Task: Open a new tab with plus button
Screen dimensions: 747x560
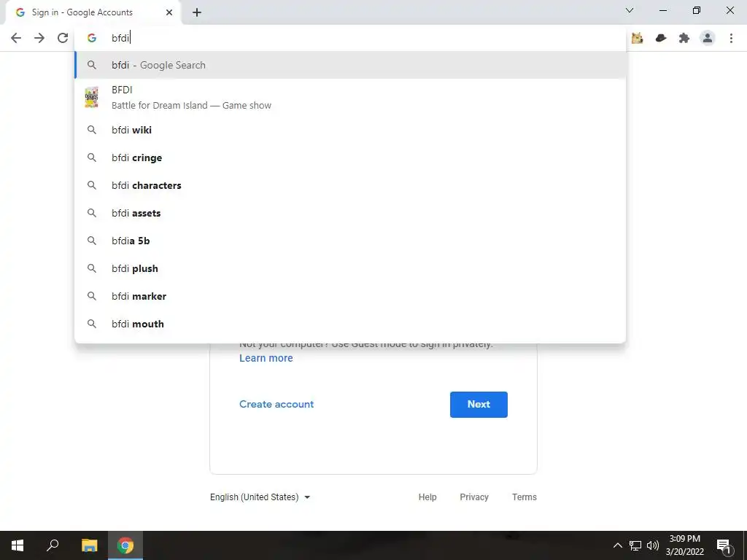Action: 197,12
